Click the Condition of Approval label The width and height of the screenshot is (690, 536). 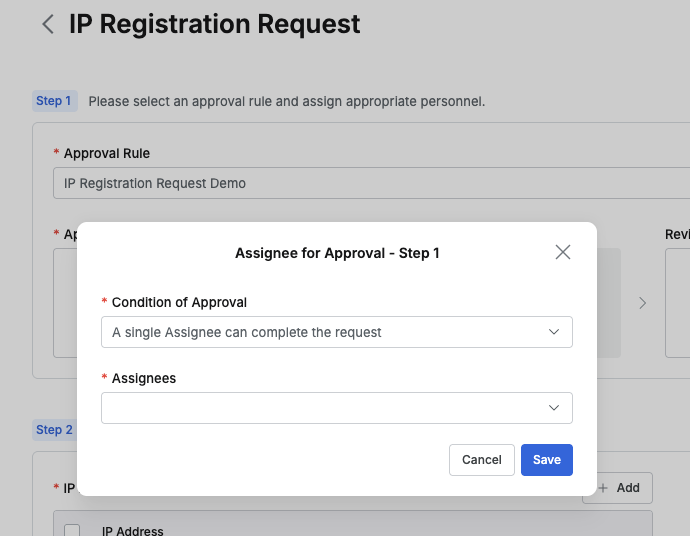[179, 302]
